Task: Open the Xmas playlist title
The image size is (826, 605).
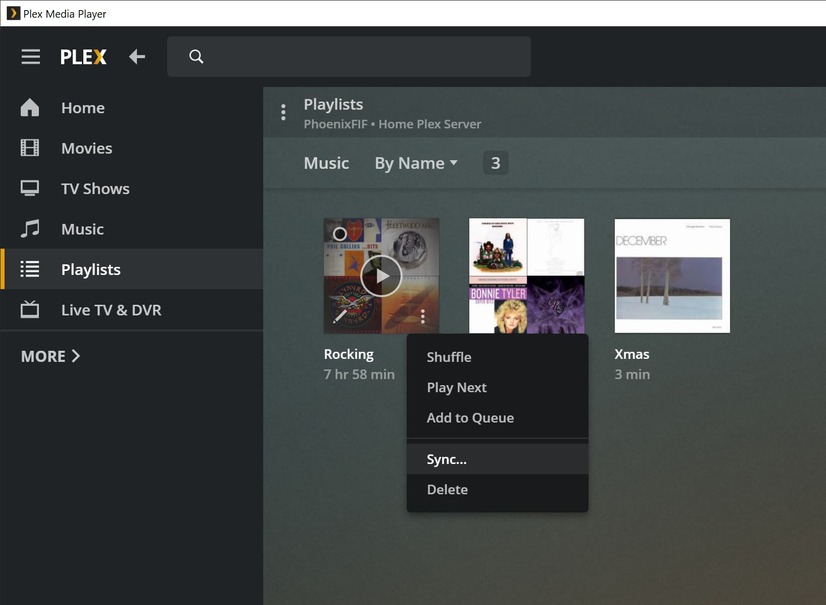Action: click(x=632, y=354)
